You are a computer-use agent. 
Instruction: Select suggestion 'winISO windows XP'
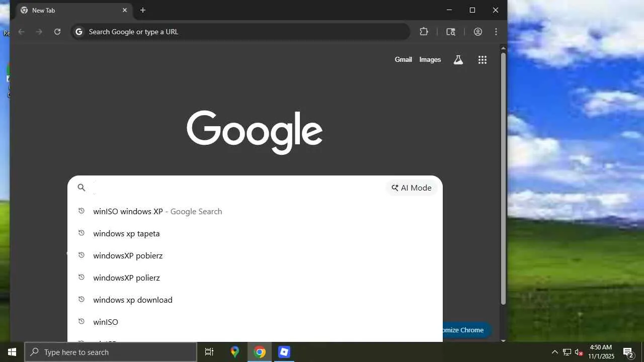pos(255,211)
